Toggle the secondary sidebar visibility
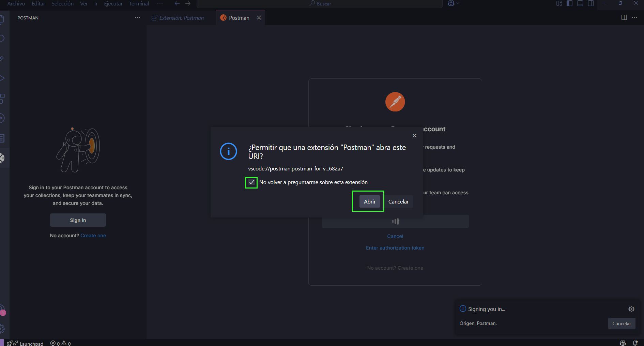Viewport: 644px width, 346px height. (591, 3)
